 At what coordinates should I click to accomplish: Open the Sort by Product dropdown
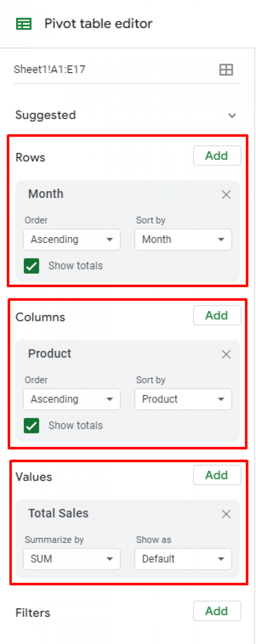(x=183, y=399)
